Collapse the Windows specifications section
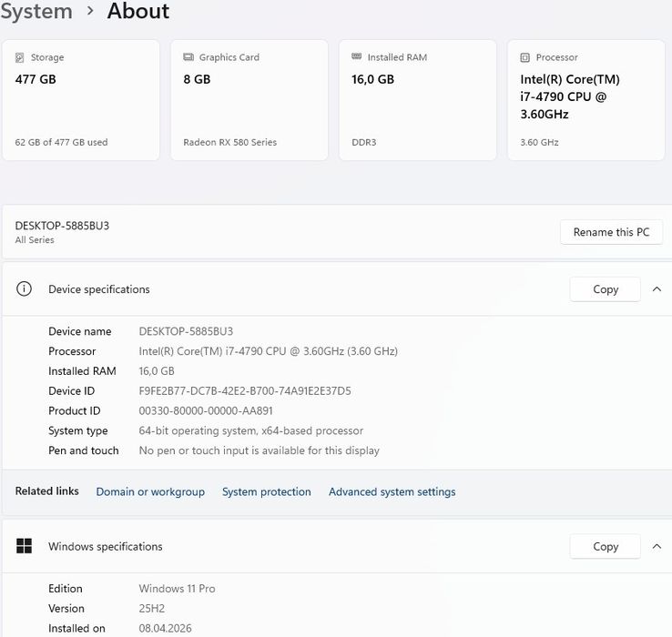672x637 pixels. [657, 546]
